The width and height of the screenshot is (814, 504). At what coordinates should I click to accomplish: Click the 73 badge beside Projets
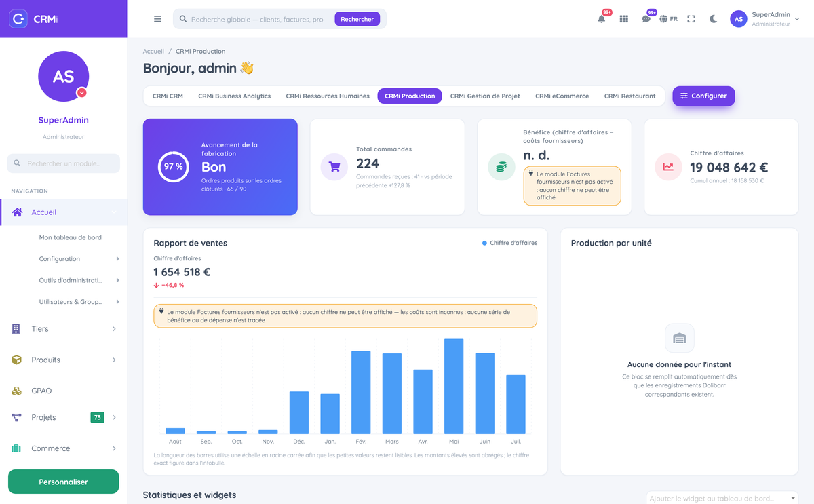coord(97,418)
